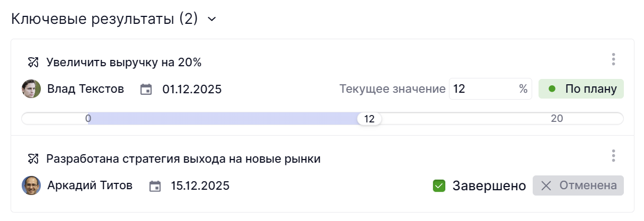Click the 01.12.2025 due date
The width and height of the screenshot is (644, 221).
(192, 89)
